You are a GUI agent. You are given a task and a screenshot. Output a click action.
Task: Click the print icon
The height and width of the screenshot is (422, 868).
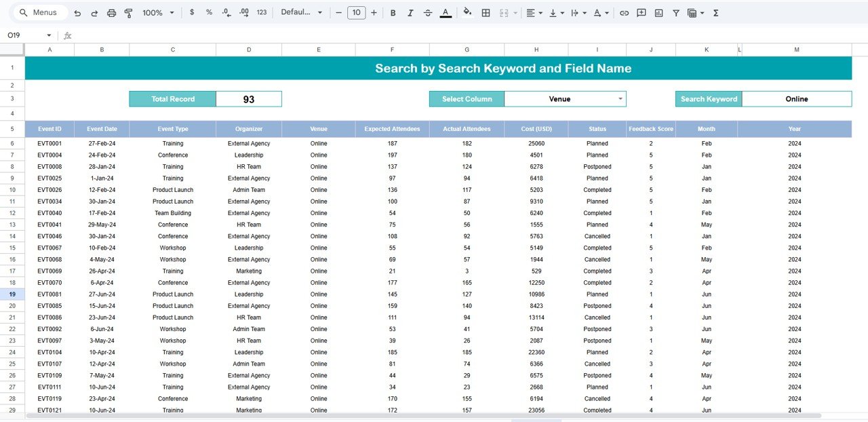111,13
